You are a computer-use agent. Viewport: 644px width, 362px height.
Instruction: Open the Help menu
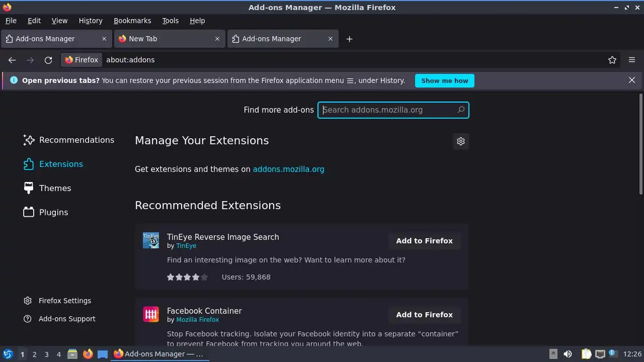[x=197, y=21]
